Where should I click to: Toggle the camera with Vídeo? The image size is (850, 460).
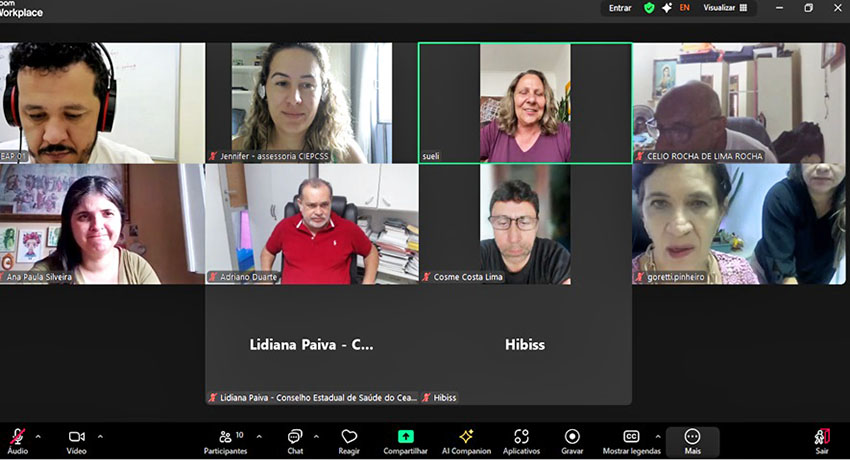[76, 440]
